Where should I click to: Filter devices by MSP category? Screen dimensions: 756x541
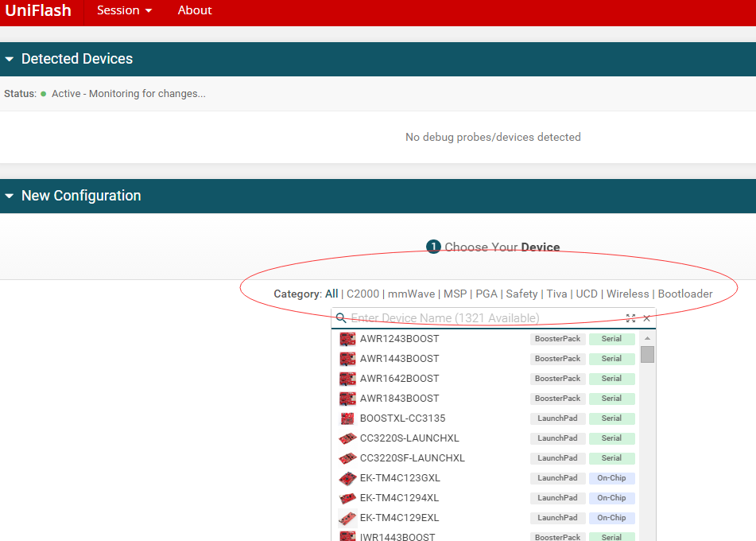[456, 294]
